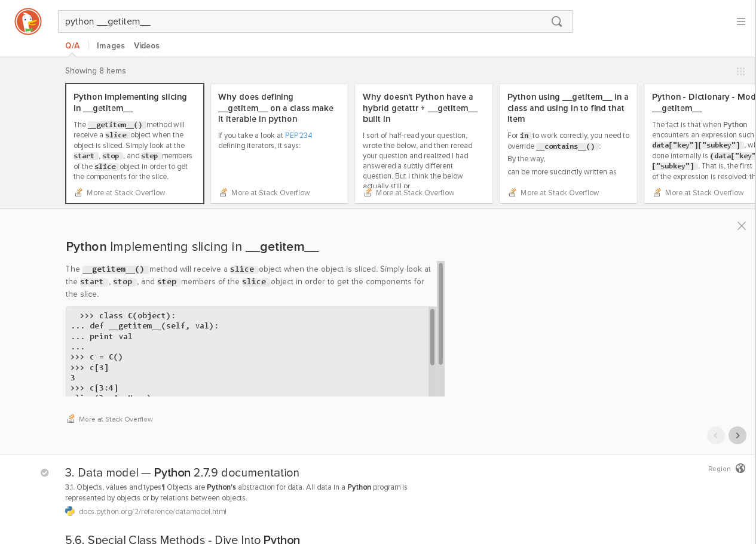Image resolution: width=756 pixels, height=544 pixels.
Task: Select the Q/A tab
Action: [x=72, y=45]
